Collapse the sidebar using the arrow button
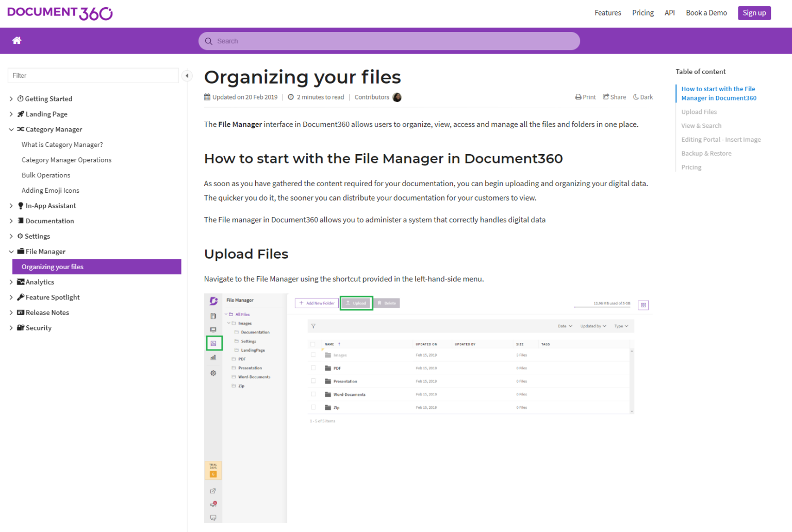 point(187,75)
